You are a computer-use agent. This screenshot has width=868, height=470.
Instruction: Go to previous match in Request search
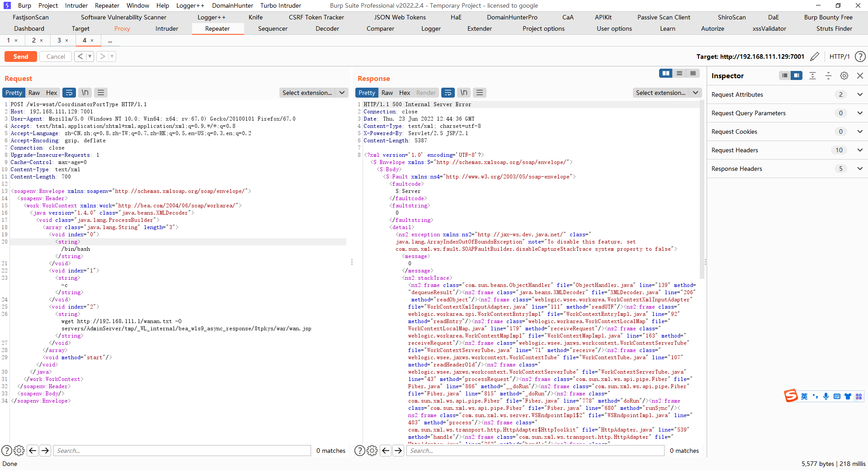click(33, 451)
